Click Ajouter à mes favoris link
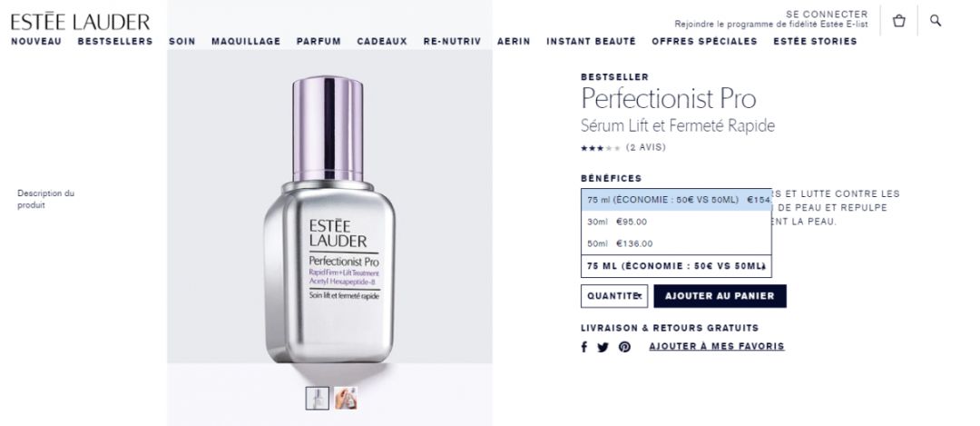Viewport: 980px width, 426px height. coord(717,347)
